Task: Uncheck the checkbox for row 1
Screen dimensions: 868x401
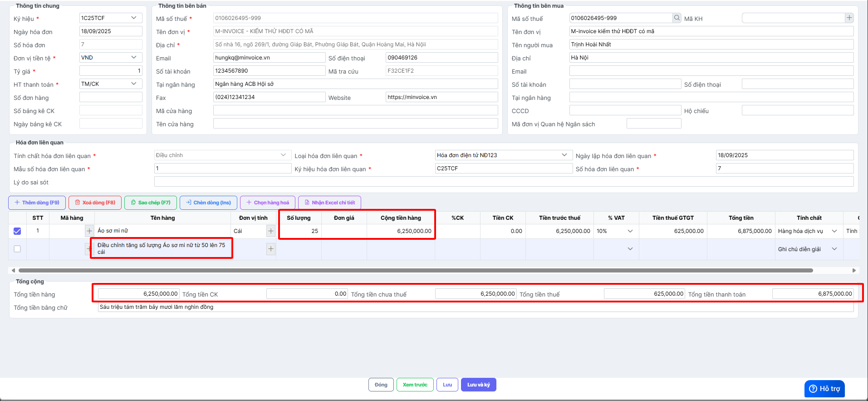Action: pyautogui.click(x=17, y=231)
